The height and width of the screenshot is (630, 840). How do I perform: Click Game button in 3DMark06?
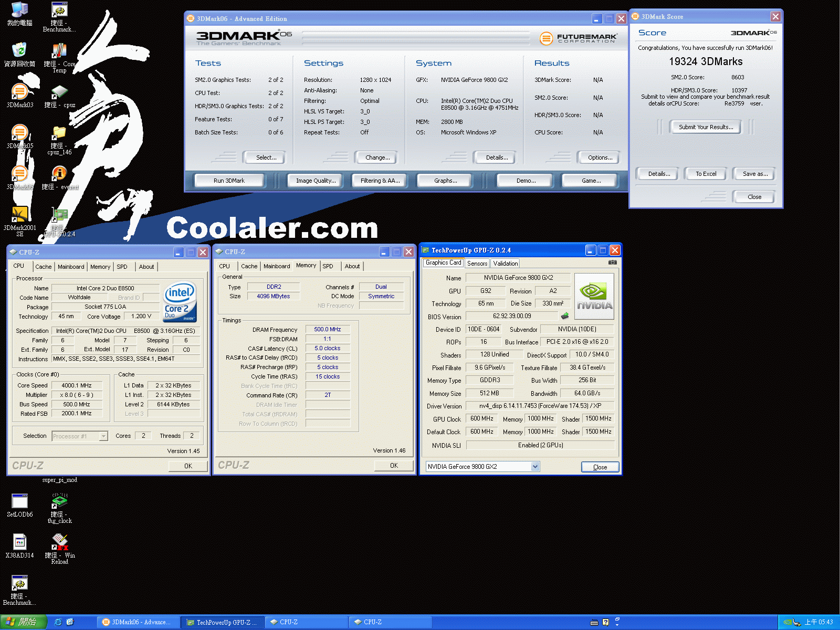591,181
